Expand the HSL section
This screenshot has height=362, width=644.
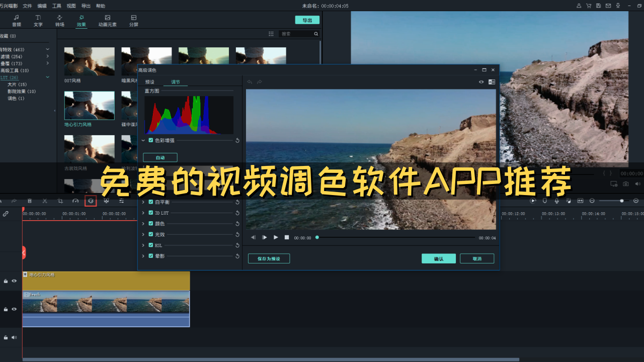143,245
